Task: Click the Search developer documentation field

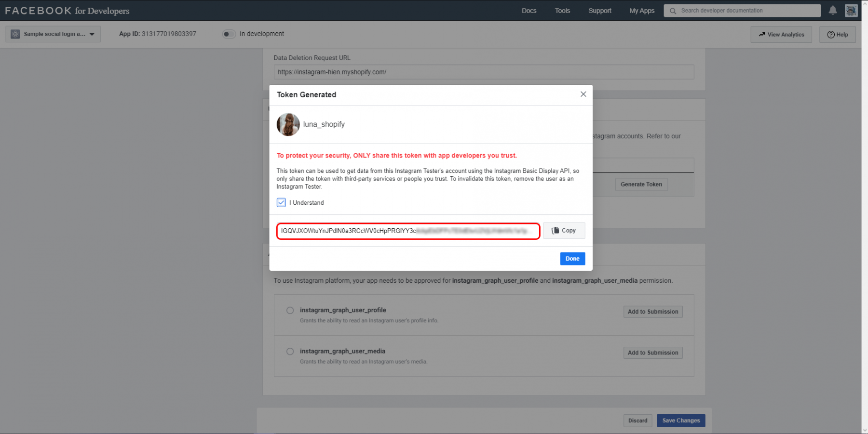Action: (742, 11)
